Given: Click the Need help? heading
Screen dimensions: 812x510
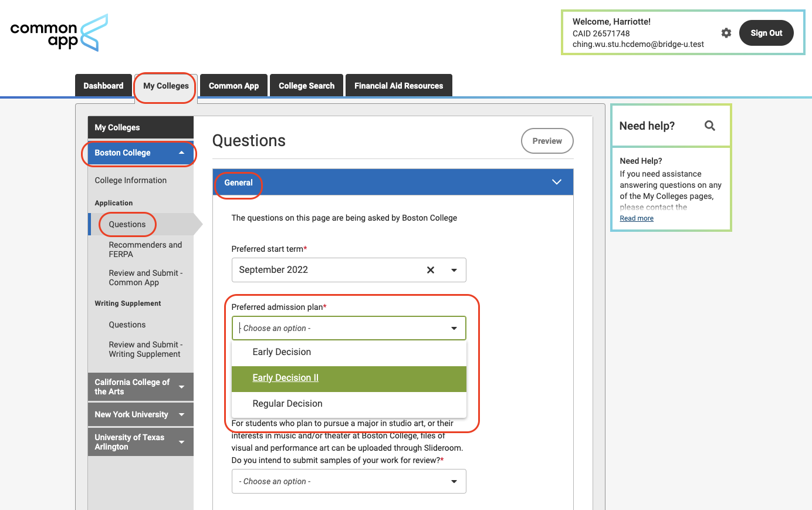Looking at the screenshot, I should (x=647, y=126).
